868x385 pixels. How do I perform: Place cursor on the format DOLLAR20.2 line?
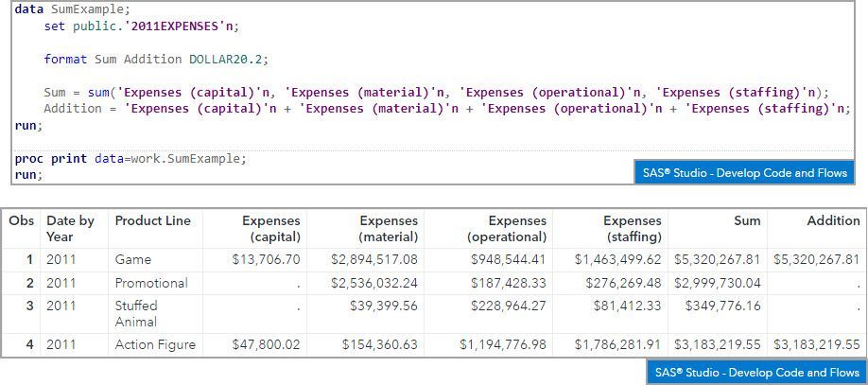point(155,59)
